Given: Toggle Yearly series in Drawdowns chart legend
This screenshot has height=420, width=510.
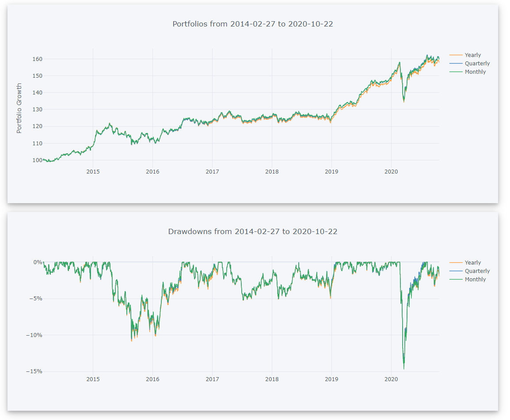Looking at the screenshot, I should (x=472, y=263).
